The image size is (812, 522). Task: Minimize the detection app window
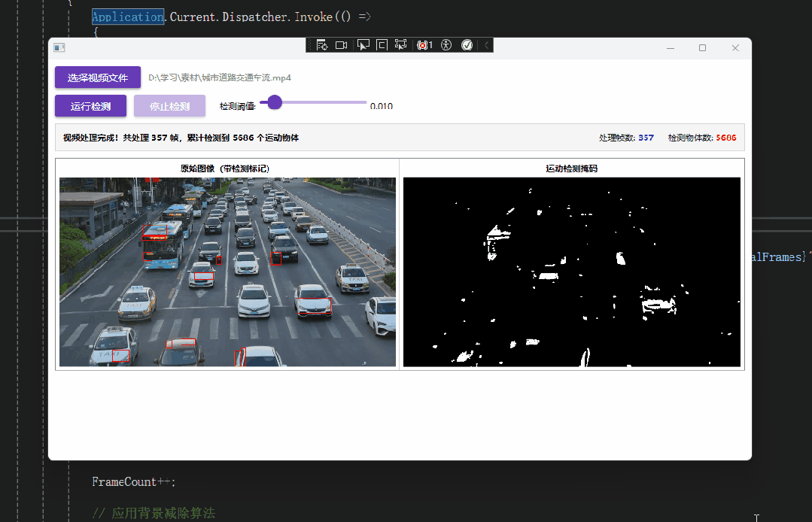click(x=671, y=47)
